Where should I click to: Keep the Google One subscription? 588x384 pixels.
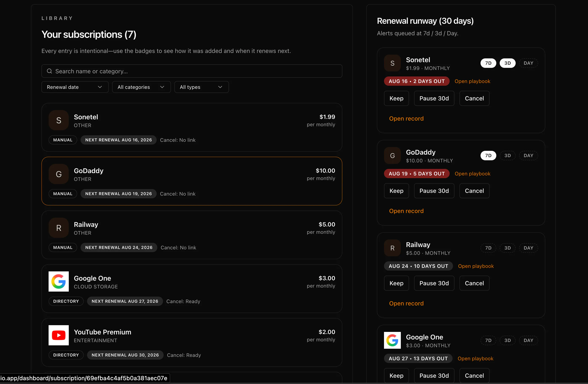pyautogui.click(x=396, y=376)
